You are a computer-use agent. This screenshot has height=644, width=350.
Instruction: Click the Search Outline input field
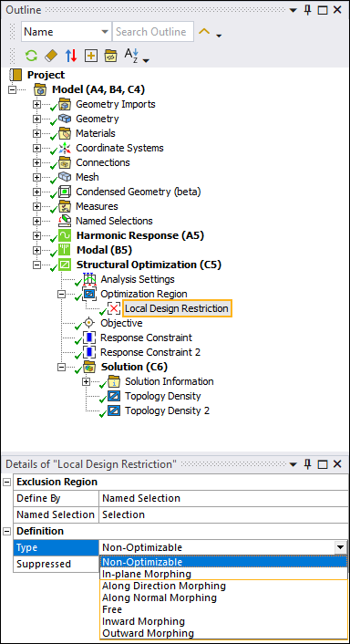tap(153, 32)
